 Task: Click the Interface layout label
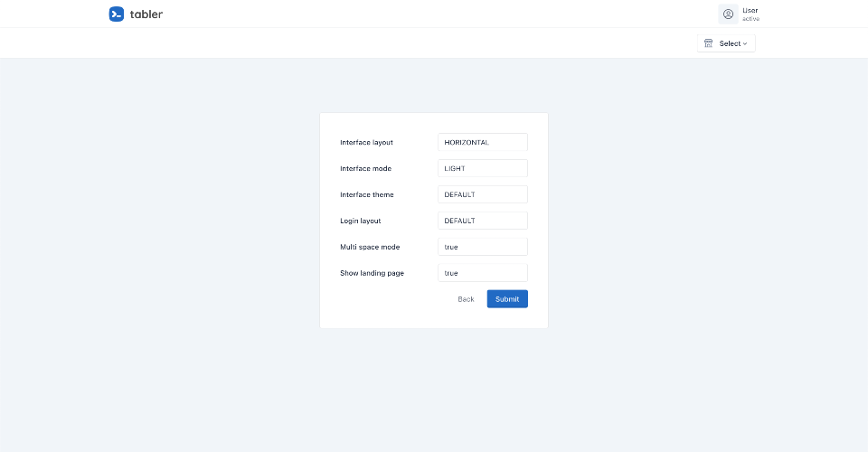(x=366, y=142)
